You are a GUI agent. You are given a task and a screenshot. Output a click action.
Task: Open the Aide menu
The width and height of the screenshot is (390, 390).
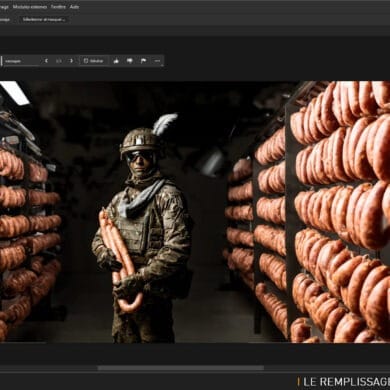pos(74,7)
